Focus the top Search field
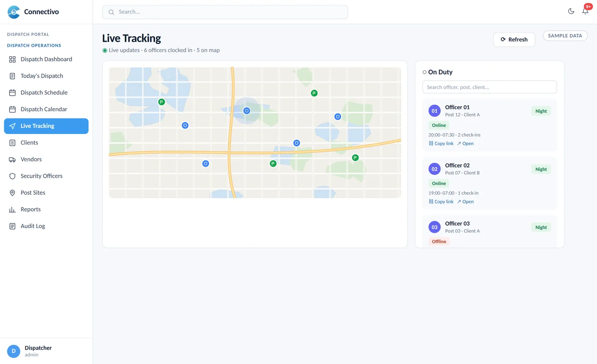This screenshot has height=364, width=597. [225, 12]
